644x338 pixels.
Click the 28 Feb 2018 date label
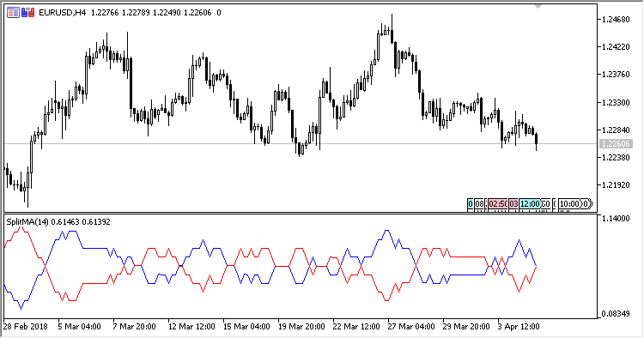coord(26,327)
